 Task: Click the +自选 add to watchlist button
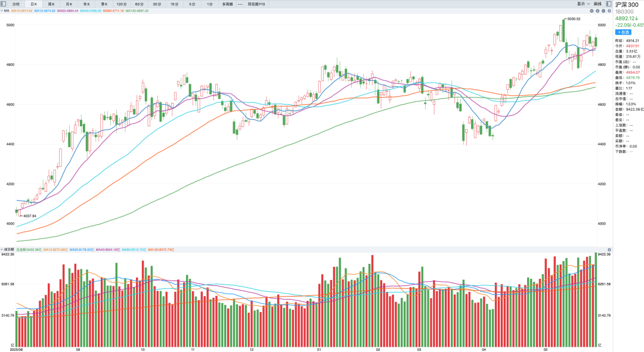[x=623, y=32]
